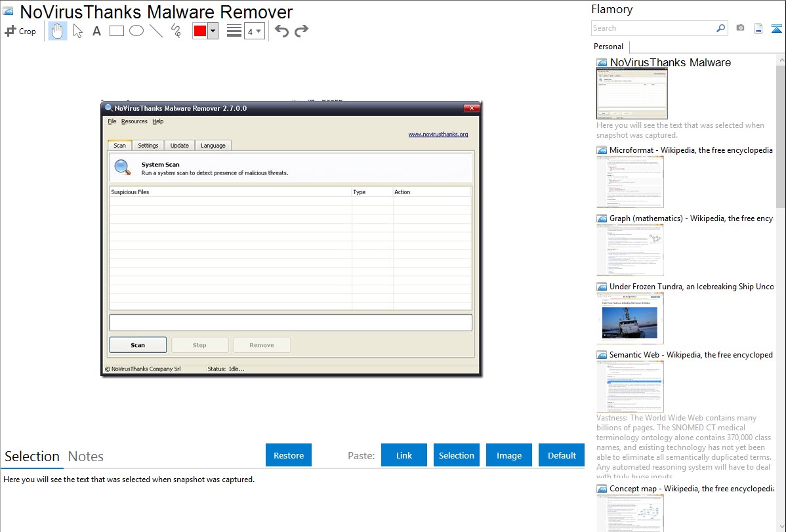Click the Flamory search field
Image resolution: width=786 pixels, height=532 pixels.
point(653,28)
